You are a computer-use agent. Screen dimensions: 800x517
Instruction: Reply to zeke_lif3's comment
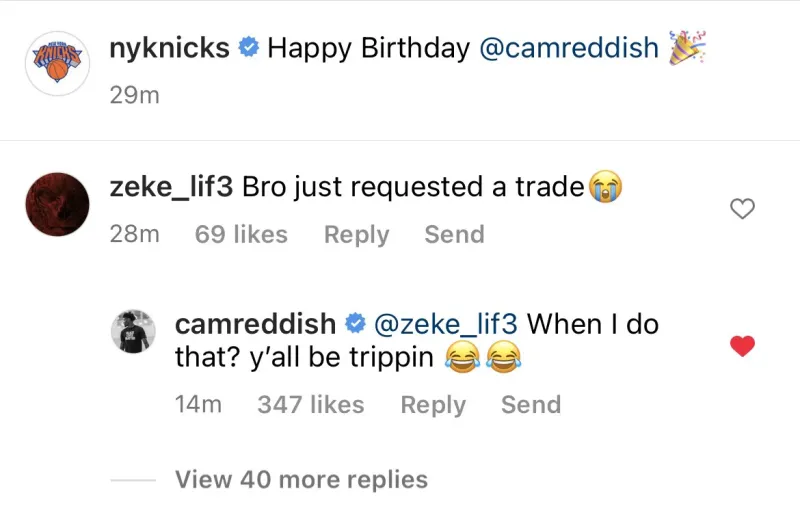[x=356, y=234]
